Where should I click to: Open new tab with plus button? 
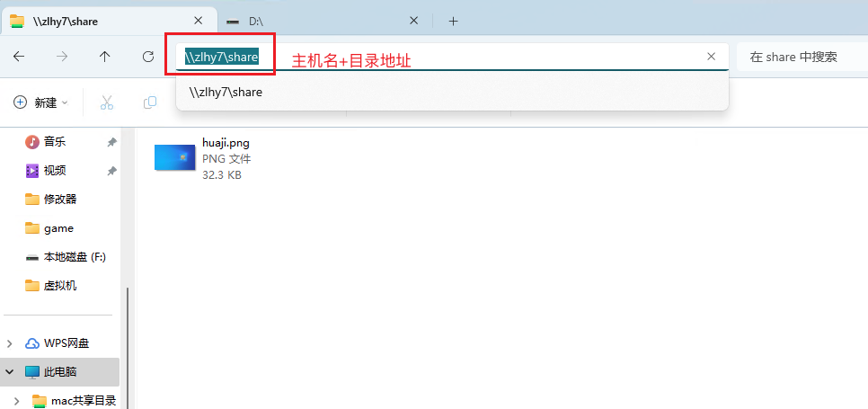453,21
